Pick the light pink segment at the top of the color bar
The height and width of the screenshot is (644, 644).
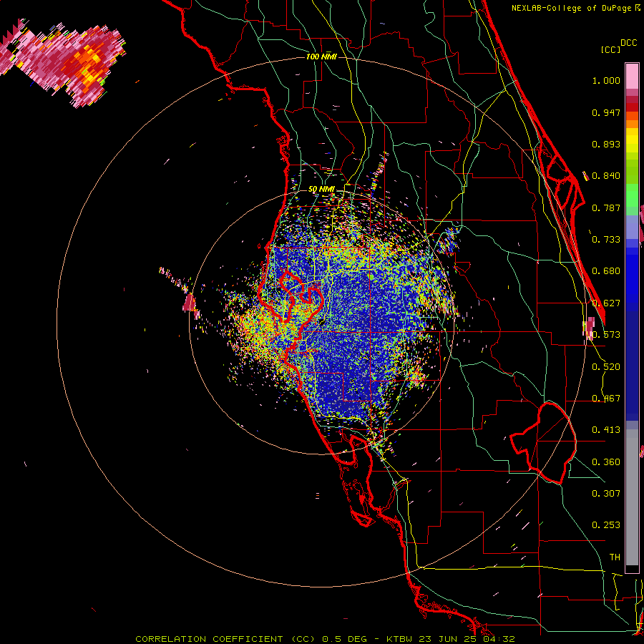pos(632,76)
